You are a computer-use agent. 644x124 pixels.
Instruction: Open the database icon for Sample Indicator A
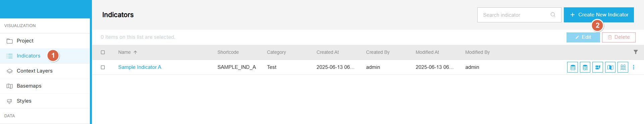coord(573,67)
